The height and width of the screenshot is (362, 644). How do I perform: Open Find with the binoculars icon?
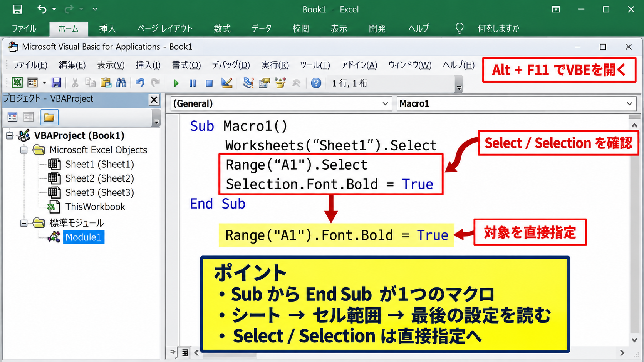121,83
